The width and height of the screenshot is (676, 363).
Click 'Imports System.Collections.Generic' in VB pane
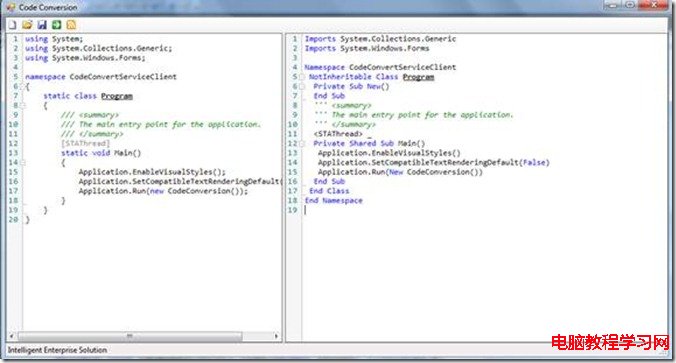(x=380, y=39)
